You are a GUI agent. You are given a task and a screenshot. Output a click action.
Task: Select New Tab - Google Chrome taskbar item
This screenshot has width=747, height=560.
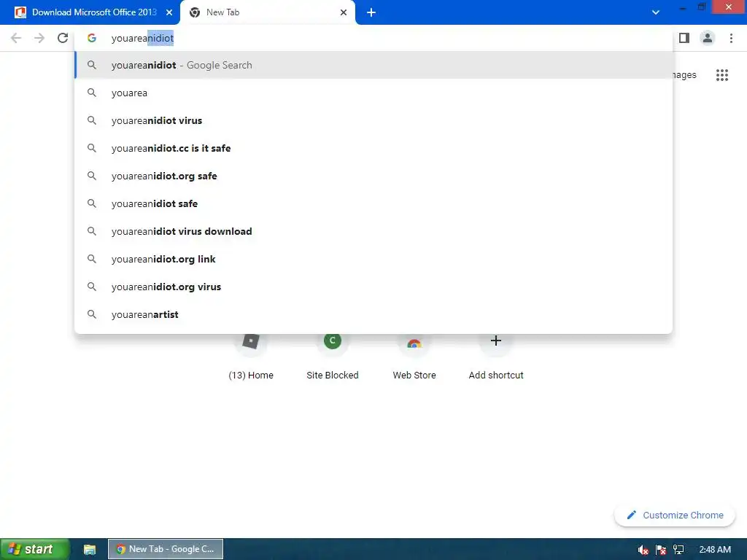pyautogui.click(x=166, y=549)
